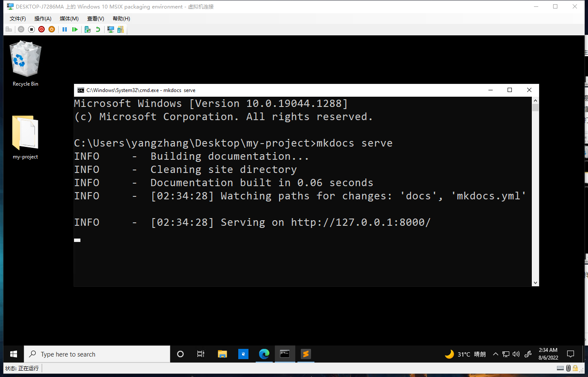Click the Type here to search box

(x=97, y=354)
